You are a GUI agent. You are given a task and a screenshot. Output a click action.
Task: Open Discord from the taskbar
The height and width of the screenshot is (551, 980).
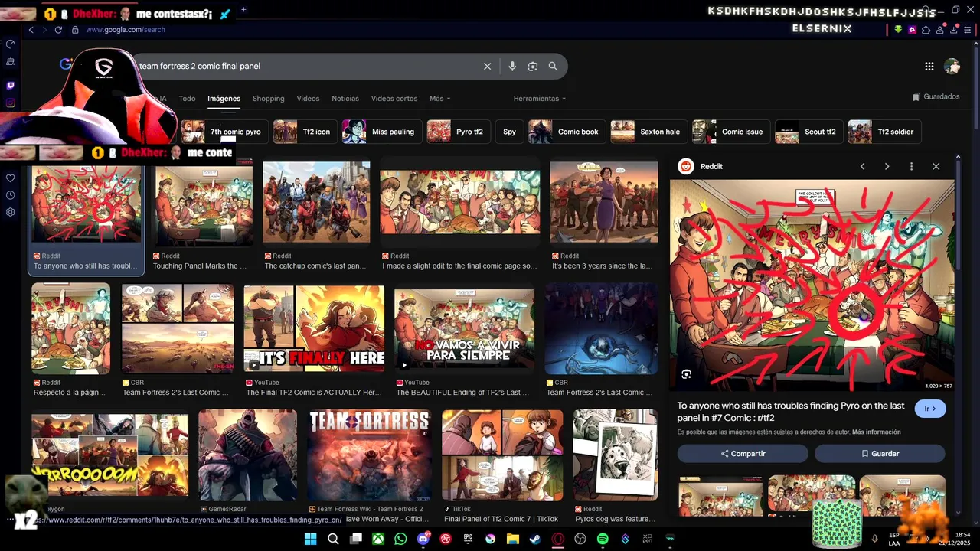(423, 540)
